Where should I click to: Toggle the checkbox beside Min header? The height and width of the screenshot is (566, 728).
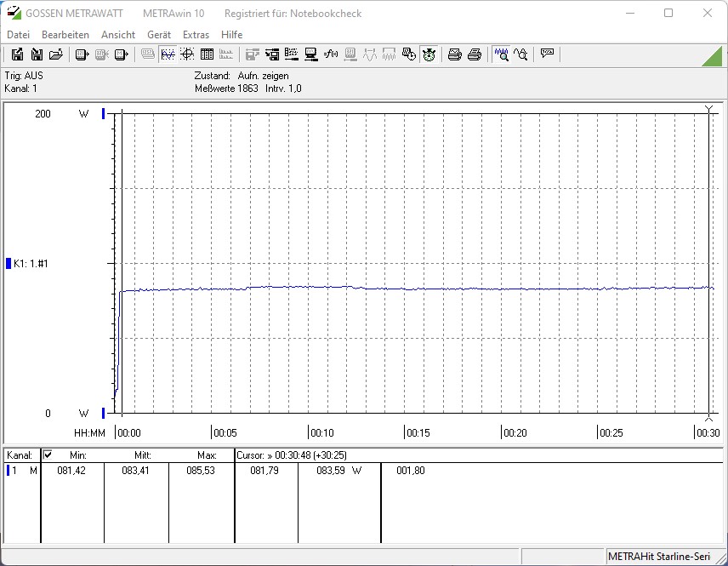48,455
